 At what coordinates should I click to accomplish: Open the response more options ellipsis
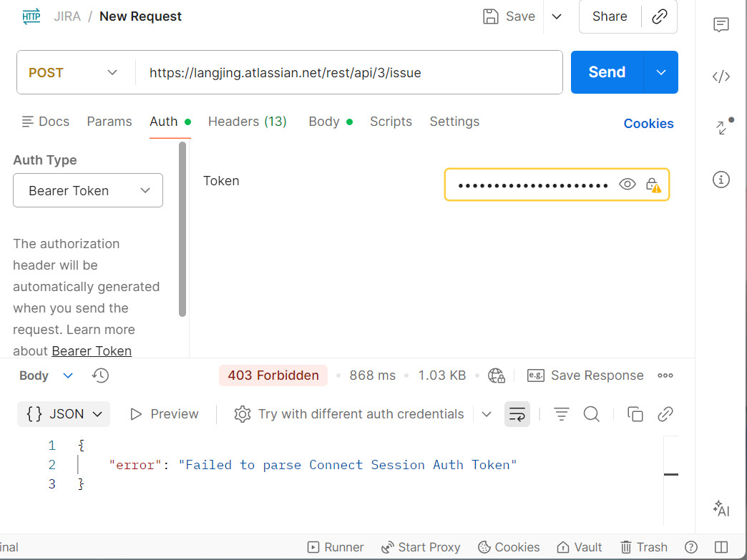click(665, 375)
